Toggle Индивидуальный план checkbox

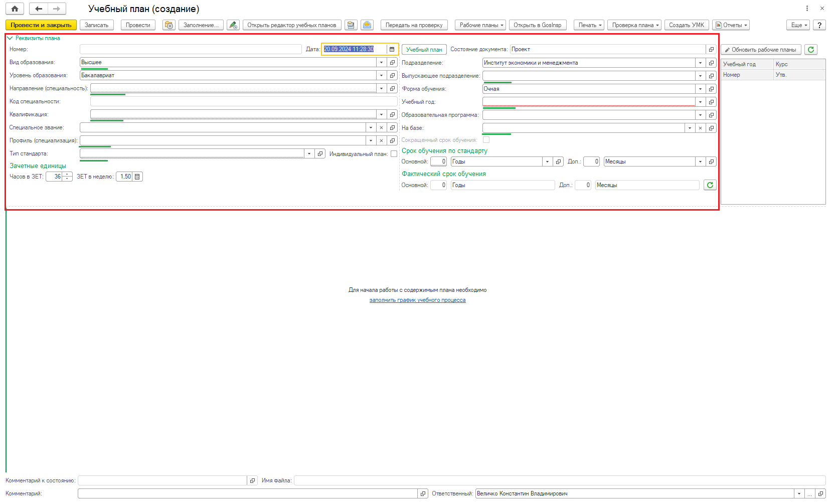394,154
